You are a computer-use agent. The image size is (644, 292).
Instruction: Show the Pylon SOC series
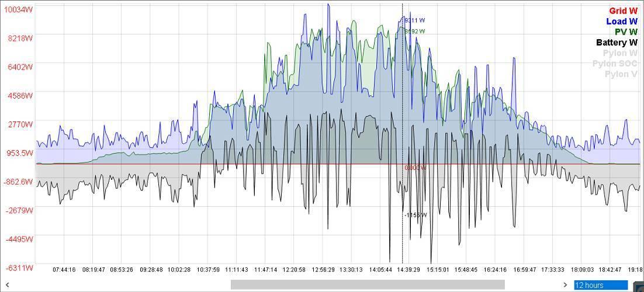[x=615, y=64]
